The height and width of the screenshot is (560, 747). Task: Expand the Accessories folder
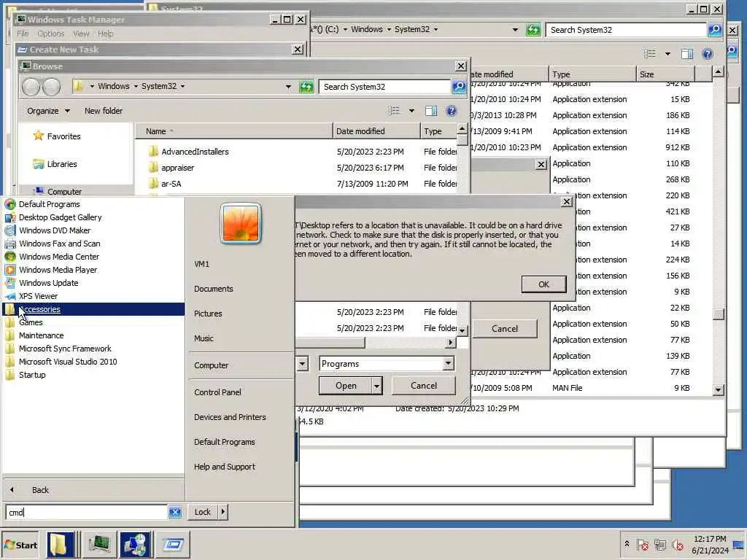click(x=93, y=309)
